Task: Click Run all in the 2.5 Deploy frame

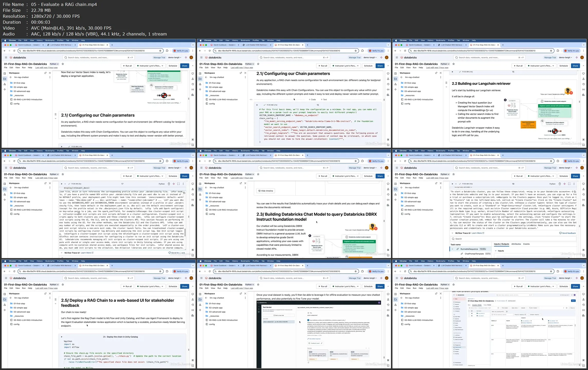Action: [127, 286]
